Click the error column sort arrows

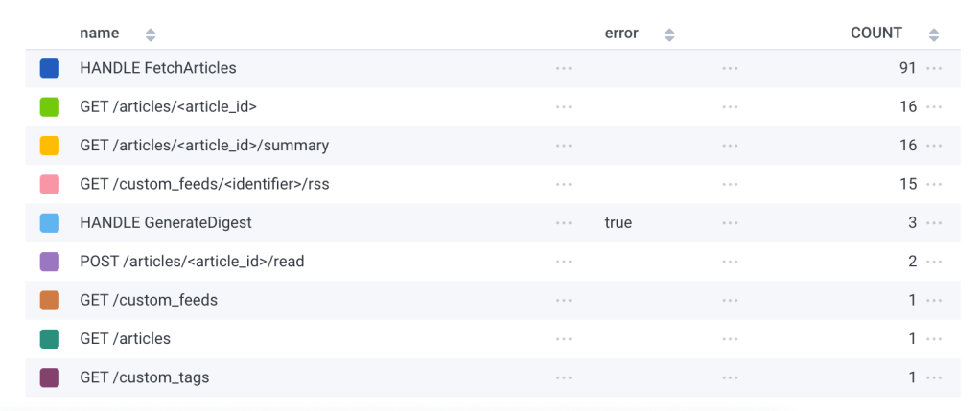click(x=669, y=34)
